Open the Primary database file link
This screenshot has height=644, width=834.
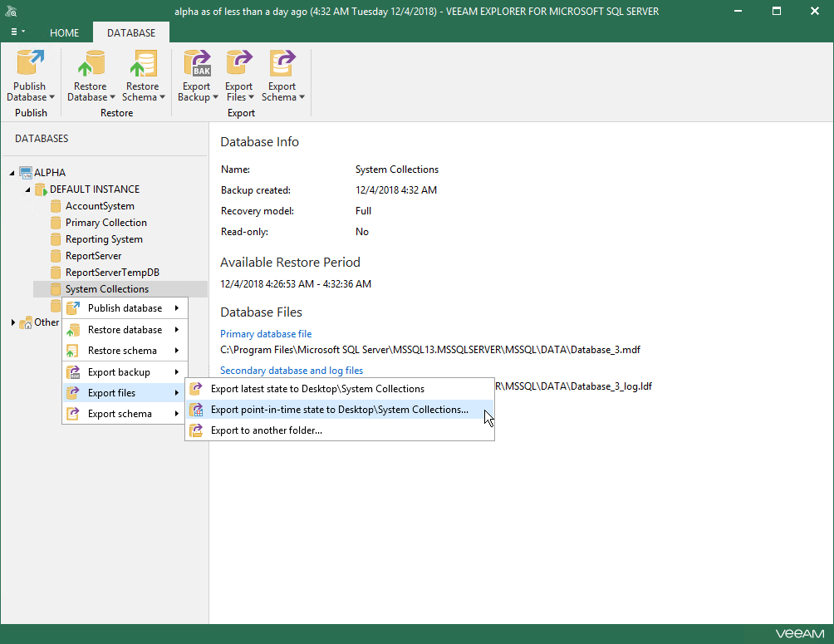coord(266,334)
